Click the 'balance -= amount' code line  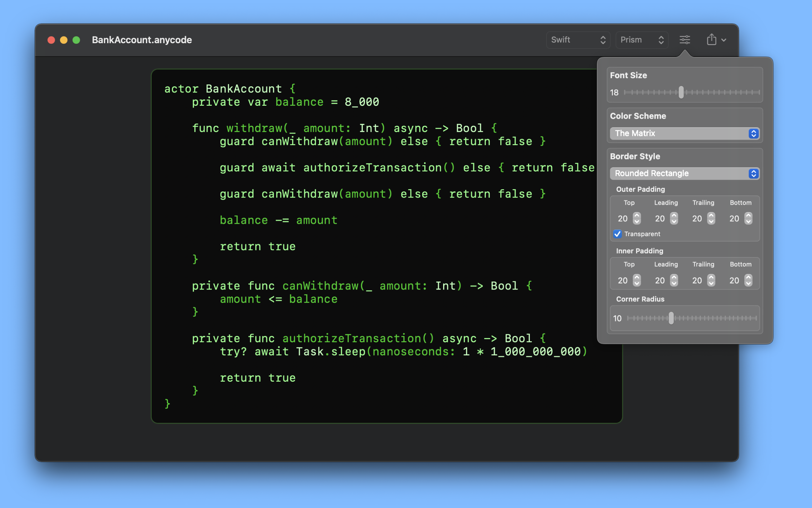(x=278, y=220)
